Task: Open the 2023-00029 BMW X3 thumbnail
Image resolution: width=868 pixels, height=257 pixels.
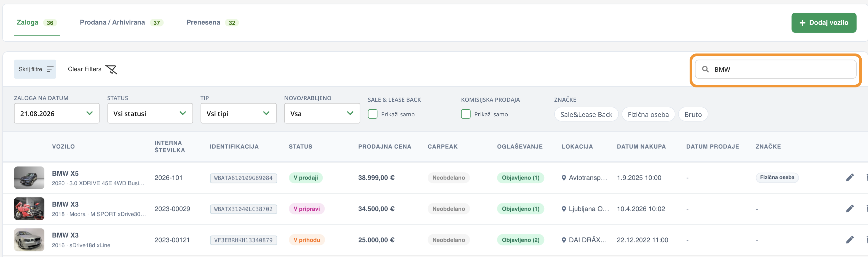Action: [x=29, y=209]
